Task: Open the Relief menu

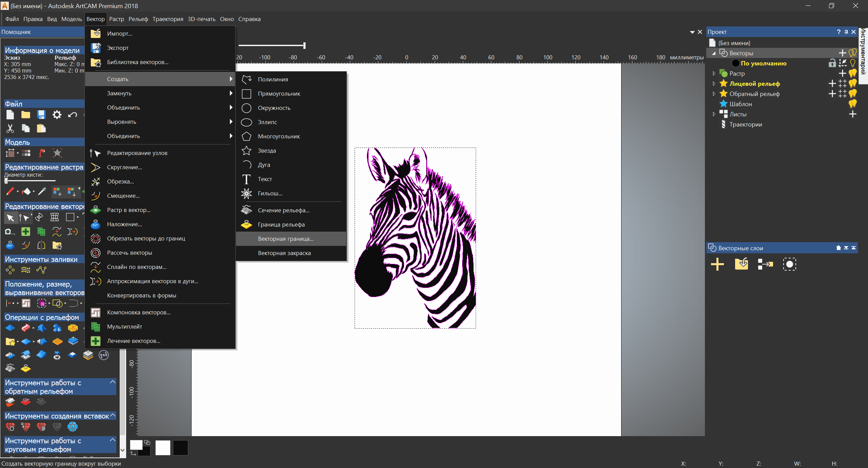Action: [x=138, y=19]
